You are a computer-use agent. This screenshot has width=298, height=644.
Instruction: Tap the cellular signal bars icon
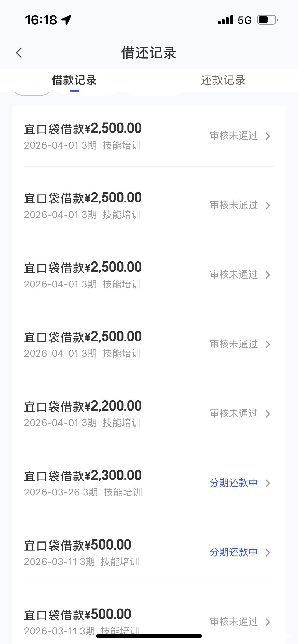225,20
